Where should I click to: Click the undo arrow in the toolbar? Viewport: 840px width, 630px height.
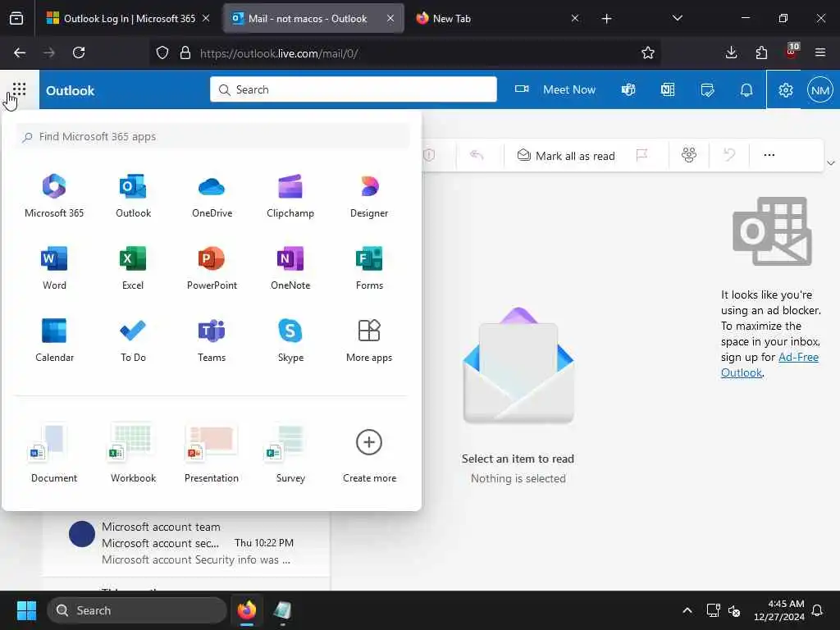(x=729, y=155)
